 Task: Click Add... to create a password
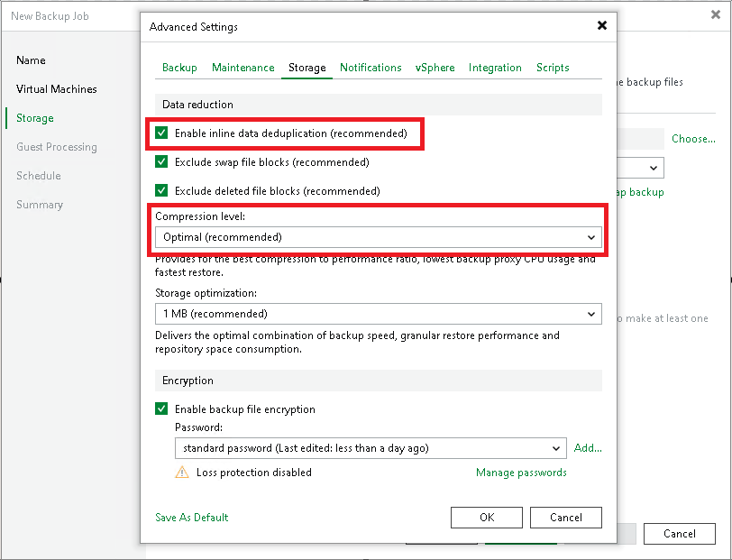pyautogui.click(x=588, y=448)
